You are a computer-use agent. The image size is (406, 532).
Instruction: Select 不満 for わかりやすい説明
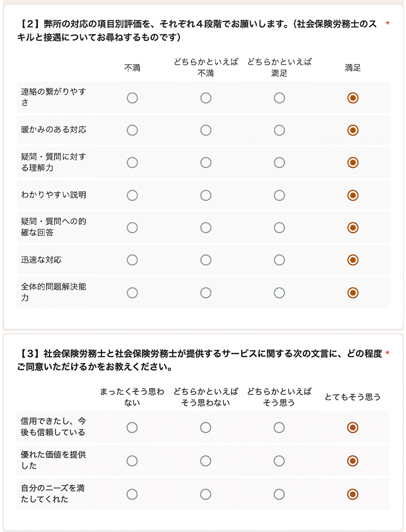(x=132, y=195)
